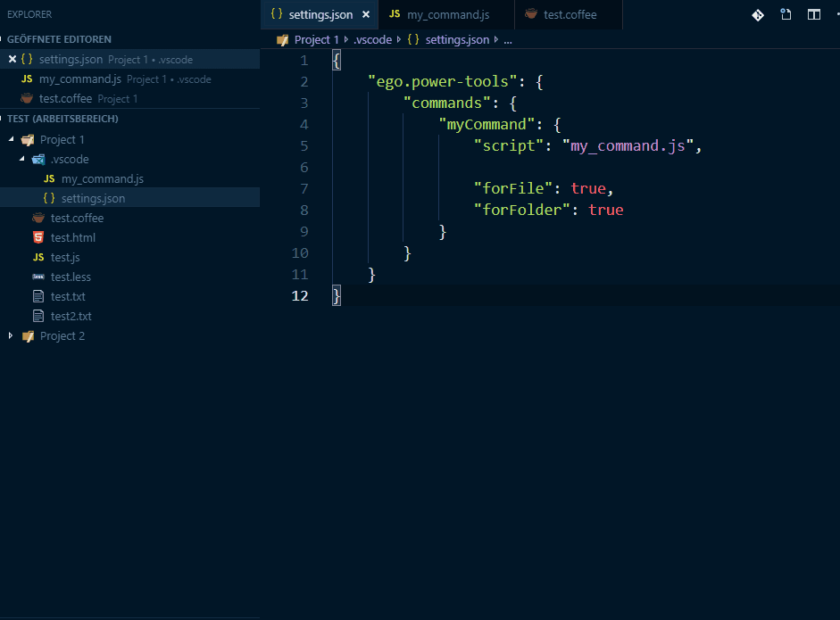
Task: Click Project 1 in the breadcrumb
Action: (x=317, y=39)
